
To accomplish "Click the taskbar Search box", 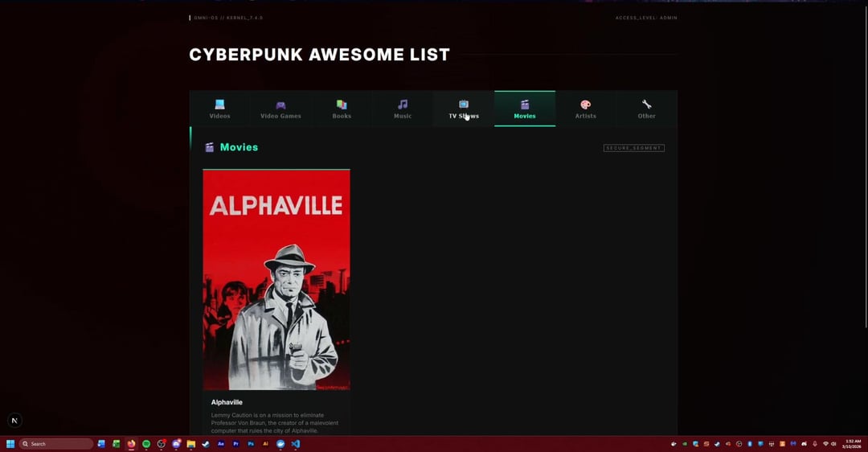I will [56, 444].
